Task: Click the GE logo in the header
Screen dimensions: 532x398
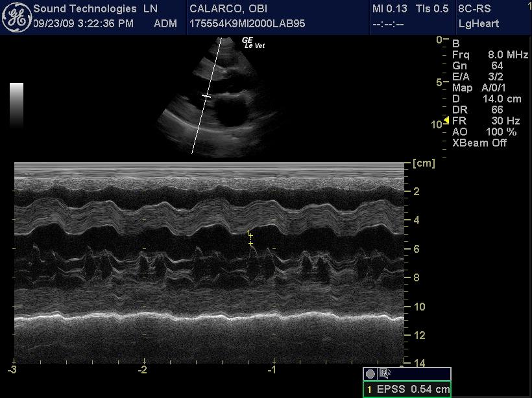Action: tap(16, 18)
